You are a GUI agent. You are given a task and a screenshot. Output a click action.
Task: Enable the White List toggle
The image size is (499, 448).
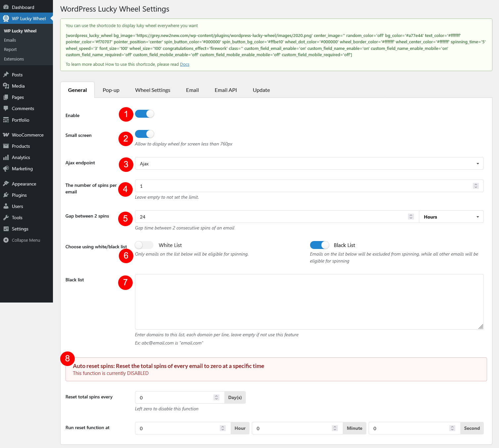(x=144, y=245)
